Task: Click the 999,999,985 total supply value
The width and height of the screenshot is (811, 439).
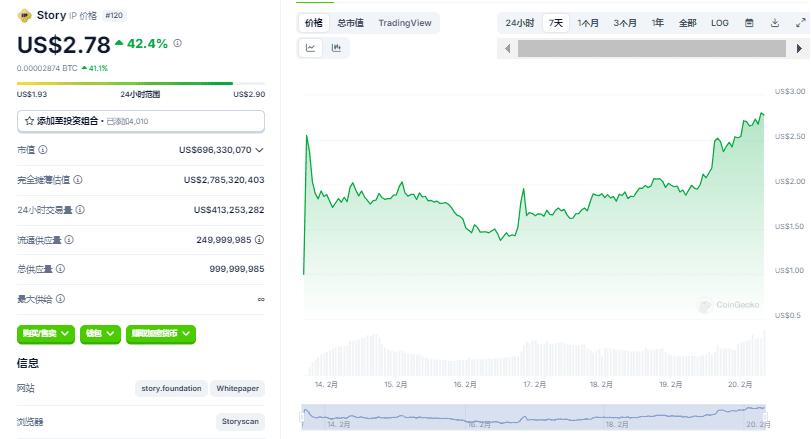Action: pyautogui.click(x=237, y=268)
